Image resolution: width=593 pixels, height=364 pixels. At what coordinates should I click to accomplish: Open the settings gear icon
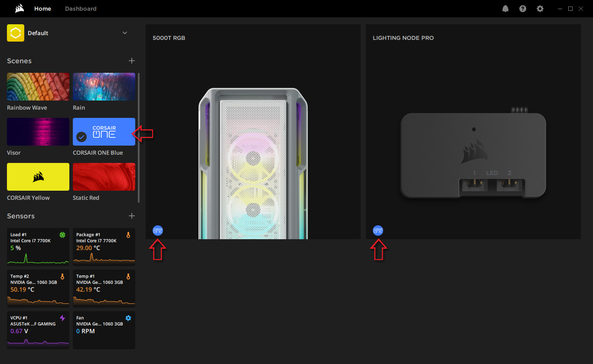tap(540, 9)
